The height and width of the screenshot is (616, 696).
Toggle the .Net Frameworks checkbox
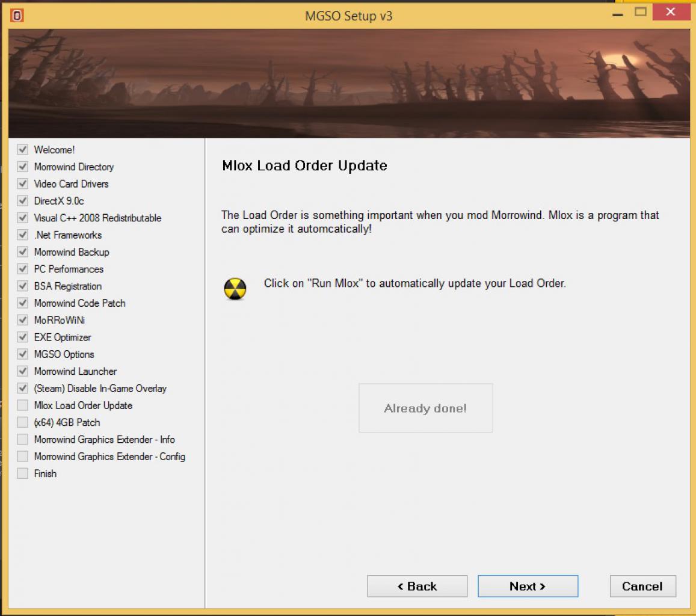coord(23,235)
